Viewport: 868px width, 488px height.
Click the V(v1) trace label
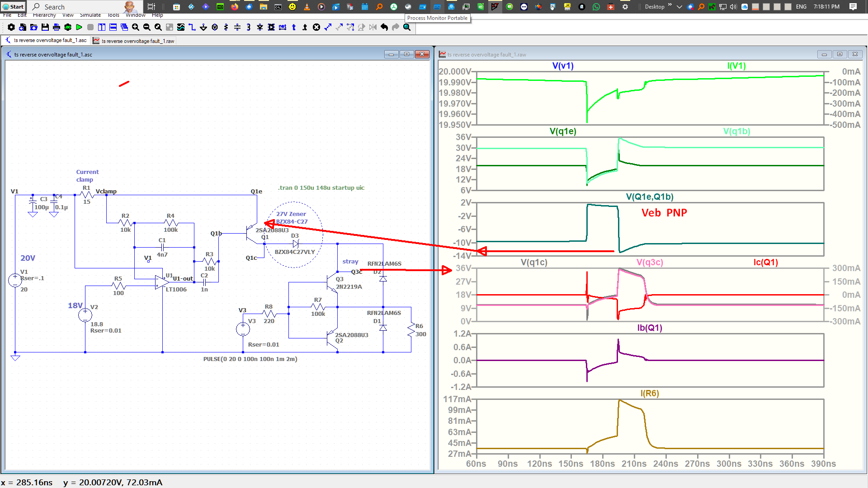click(x=563, y=66)
